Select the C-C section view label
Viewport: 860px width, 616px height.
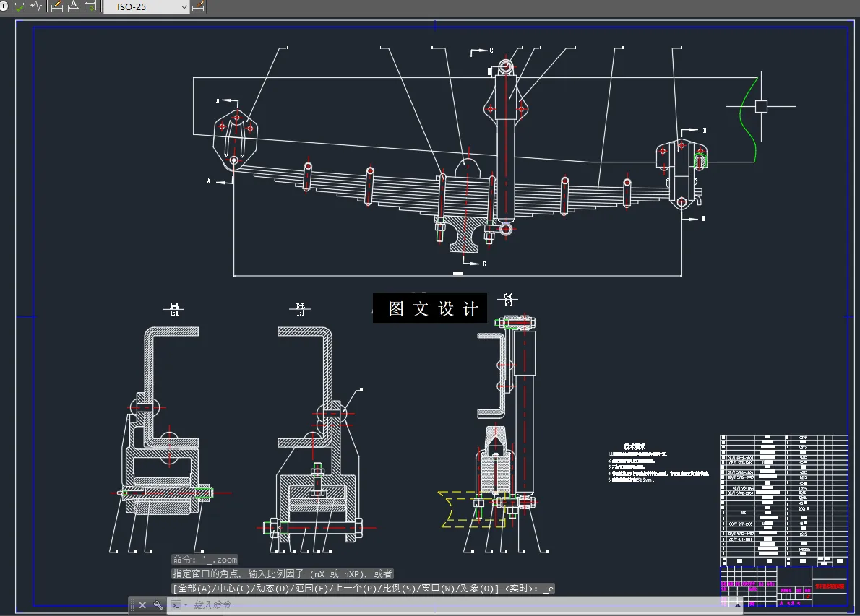pyautogui.click(x=509, y=300)
